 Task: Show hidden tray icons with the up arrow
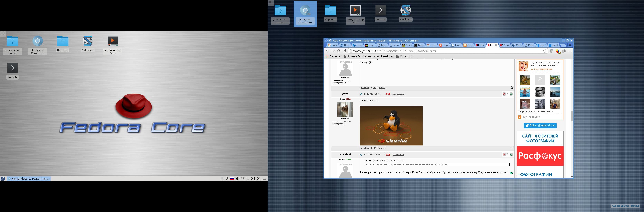tap(248, 179)
